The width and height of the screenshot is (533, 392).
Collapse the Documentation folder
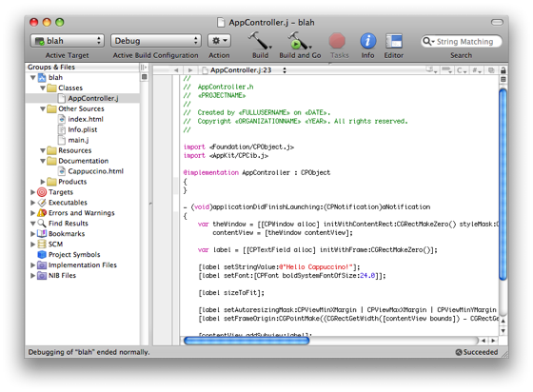[43, 161]
